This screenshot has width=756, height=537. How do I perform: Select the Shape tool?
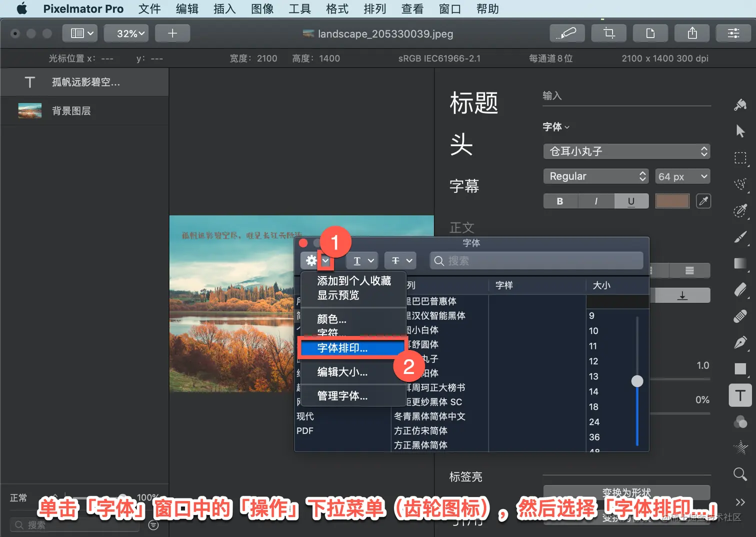click(x=740, y=369)
